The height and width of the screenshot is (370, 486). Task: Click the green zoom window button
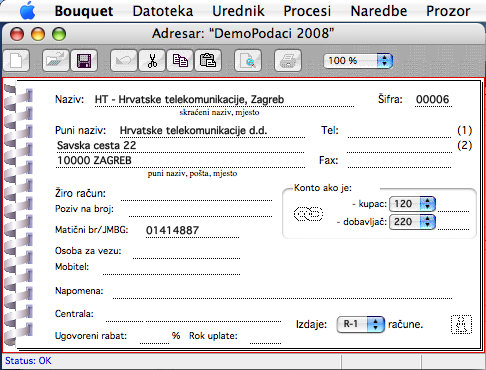[x=59, y=34]
